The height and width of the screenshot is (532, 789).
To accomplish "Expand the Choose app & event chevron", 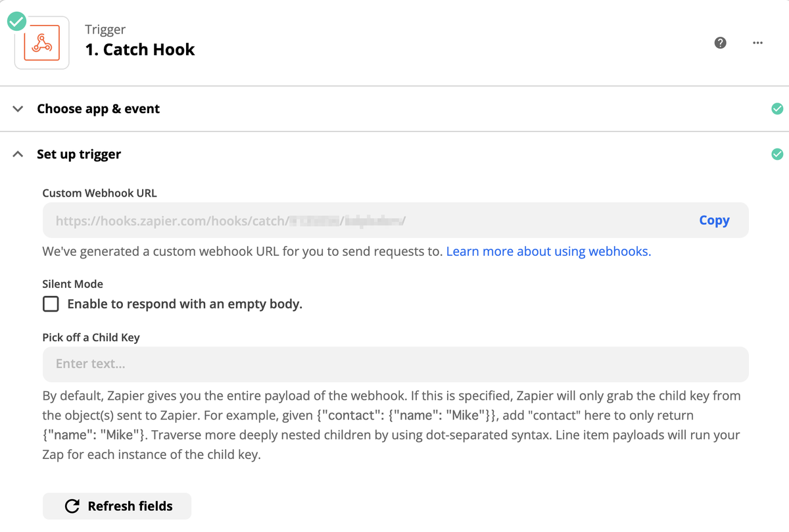I will pyautogui.click(x=18, y=109).
